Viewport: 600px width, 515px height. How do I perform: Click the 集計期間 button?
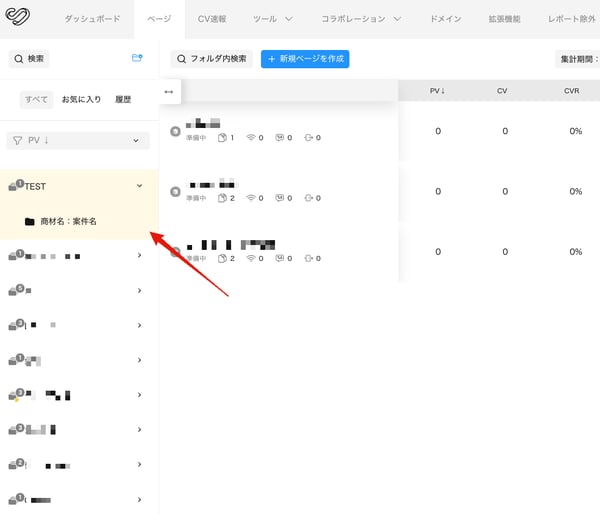click(577, 59)
